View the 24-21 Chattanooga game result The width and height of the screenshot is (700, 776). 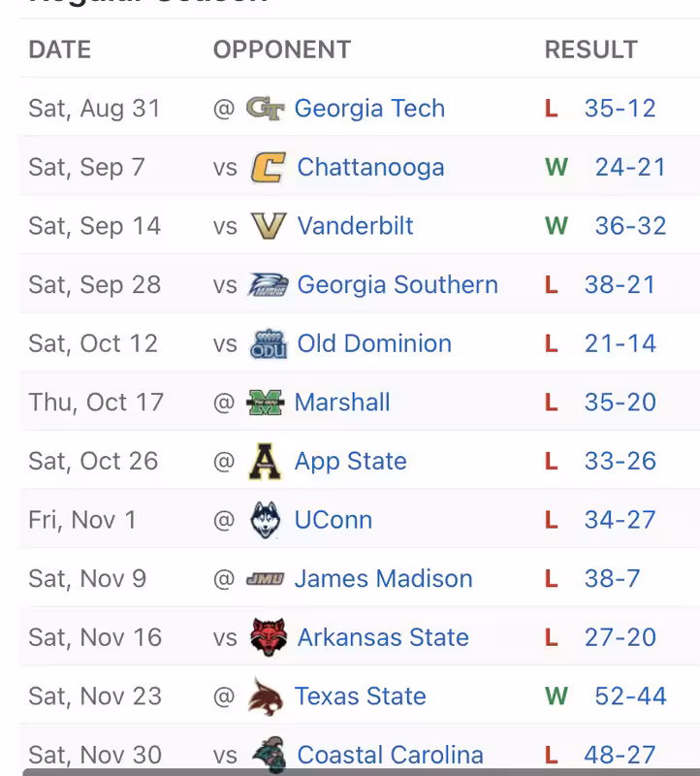630,167
